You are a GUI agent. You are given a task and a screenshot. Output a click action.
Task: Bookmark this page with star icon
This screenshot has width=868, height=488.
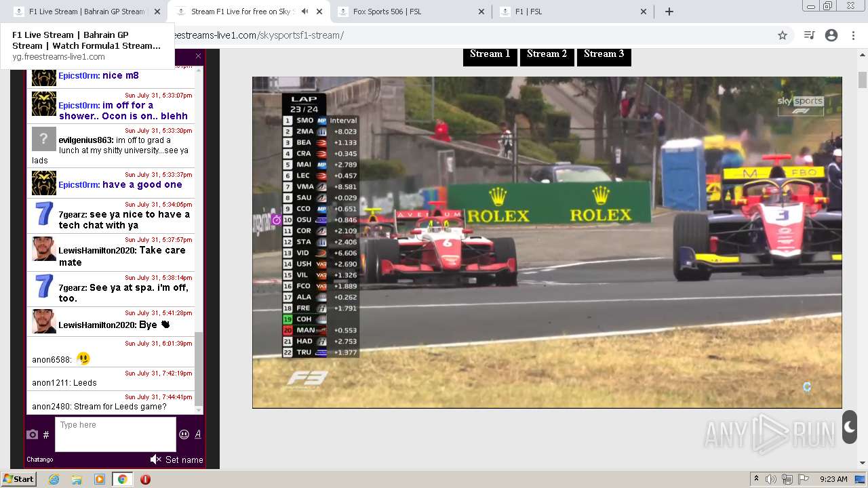click(x=783, y=35)
